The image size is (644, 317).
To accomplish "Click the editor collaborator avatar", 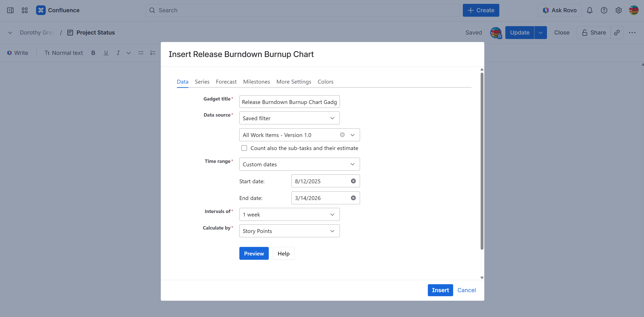I will click(496, 33).
